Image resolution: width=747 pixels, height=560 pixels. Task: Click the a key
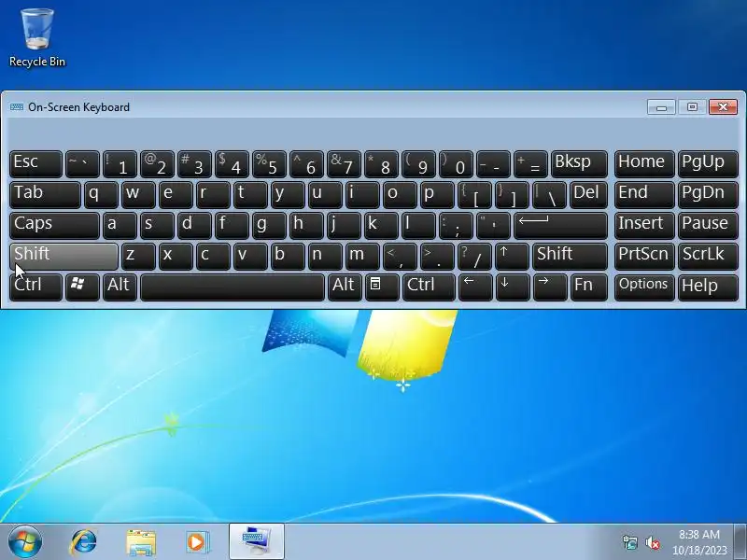pos(120,226)
